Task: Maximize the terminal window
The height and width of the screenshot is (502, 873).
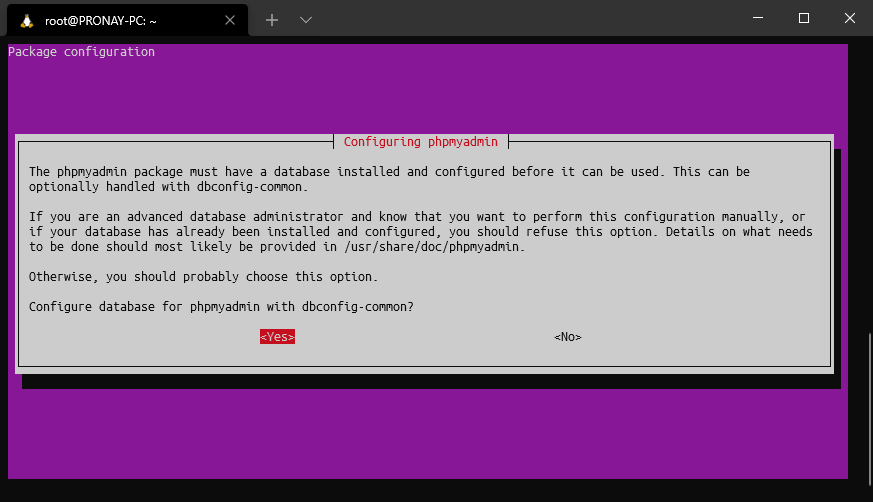Action: 804,18
